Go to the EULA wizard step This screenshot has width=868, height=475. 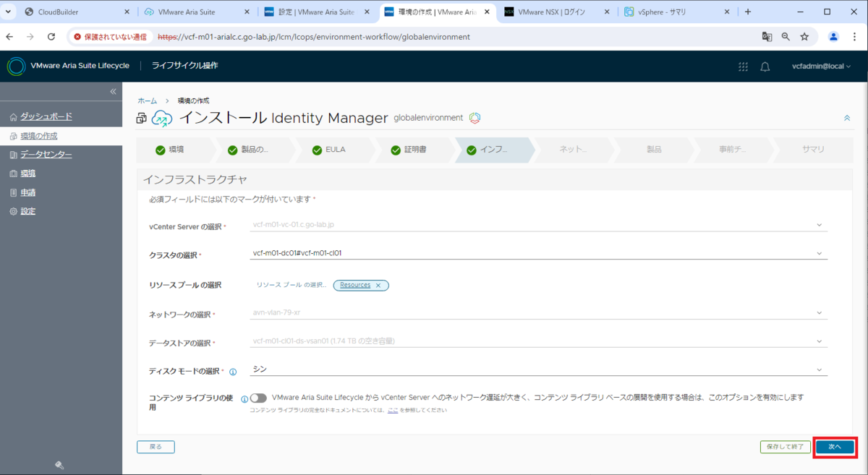pos(335,150)
